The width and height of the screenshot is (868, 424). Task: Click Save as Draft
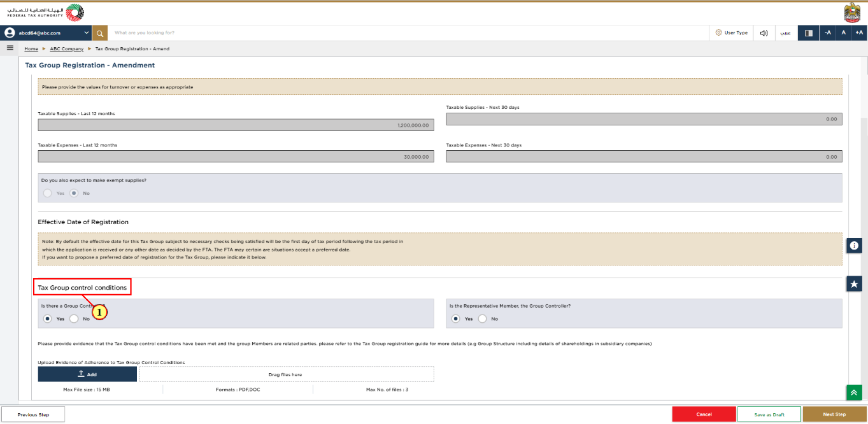(769, 414)
